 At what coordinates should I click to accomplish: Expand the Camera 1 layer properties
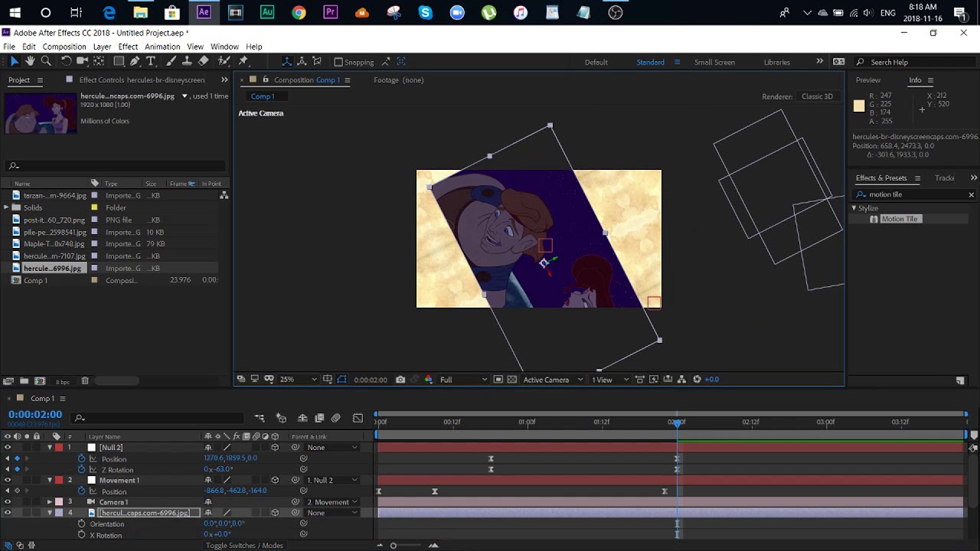pos(50,502)
